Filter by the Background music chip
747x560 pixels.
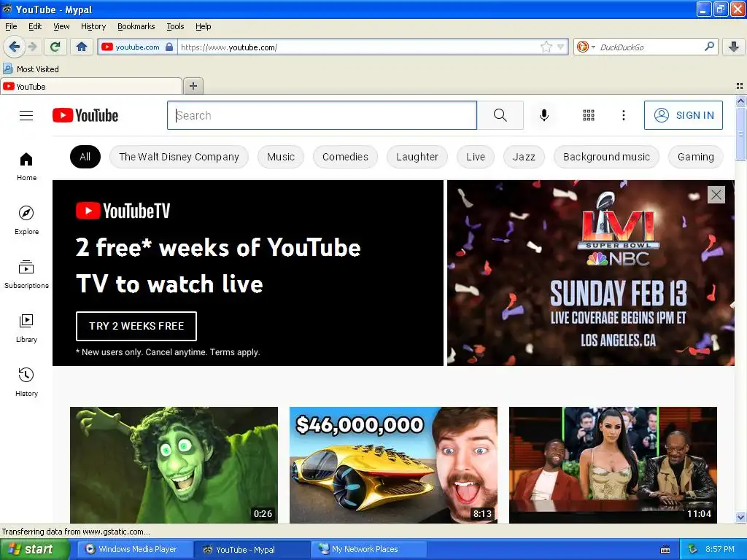point(606,157)
